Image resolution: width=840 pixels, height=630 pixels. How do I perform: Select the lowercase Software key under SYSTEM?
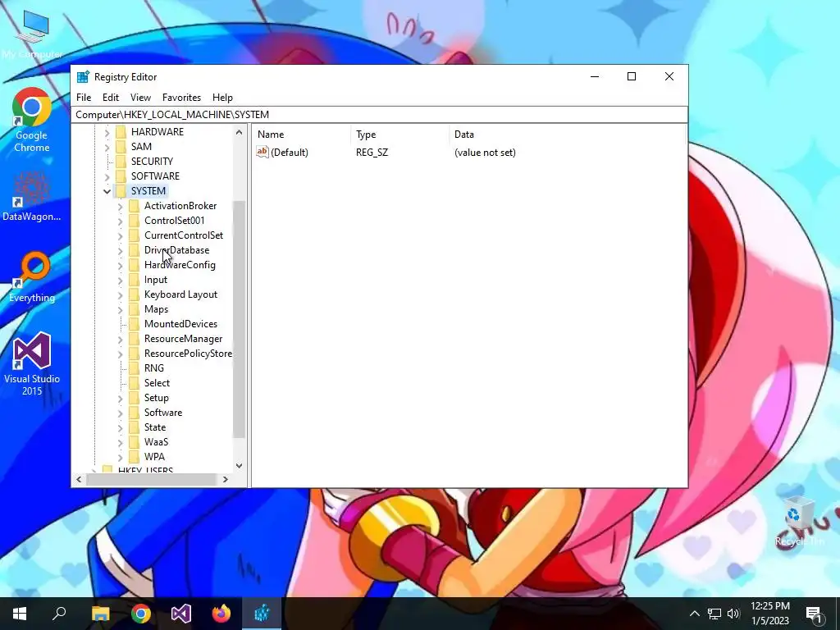coord(163,413)
